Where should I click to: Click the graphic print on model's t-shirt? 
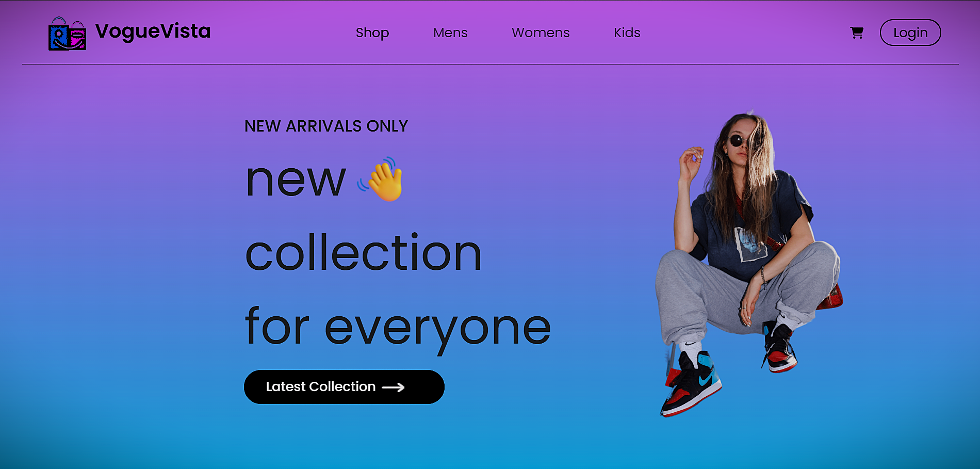click(x=750, y=244)
